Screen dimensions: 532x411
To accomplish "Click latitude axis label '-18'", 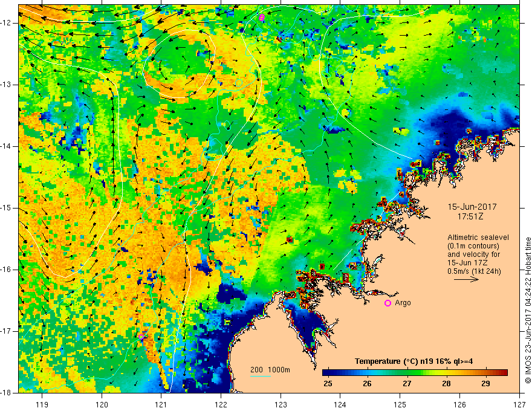I will point(6,393).
